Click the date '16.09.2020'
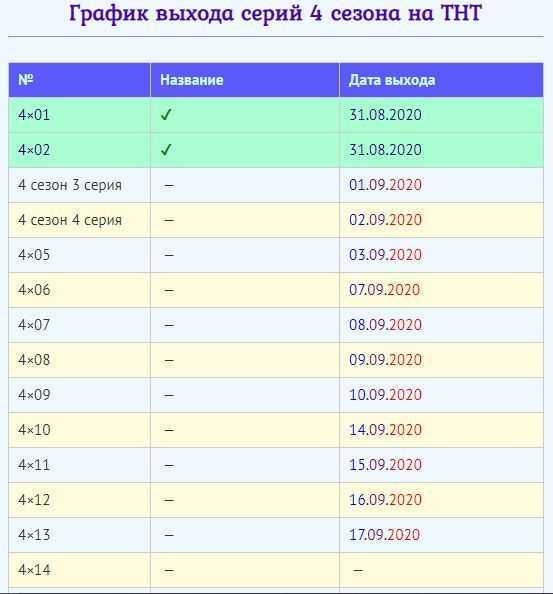 point(385,500)
